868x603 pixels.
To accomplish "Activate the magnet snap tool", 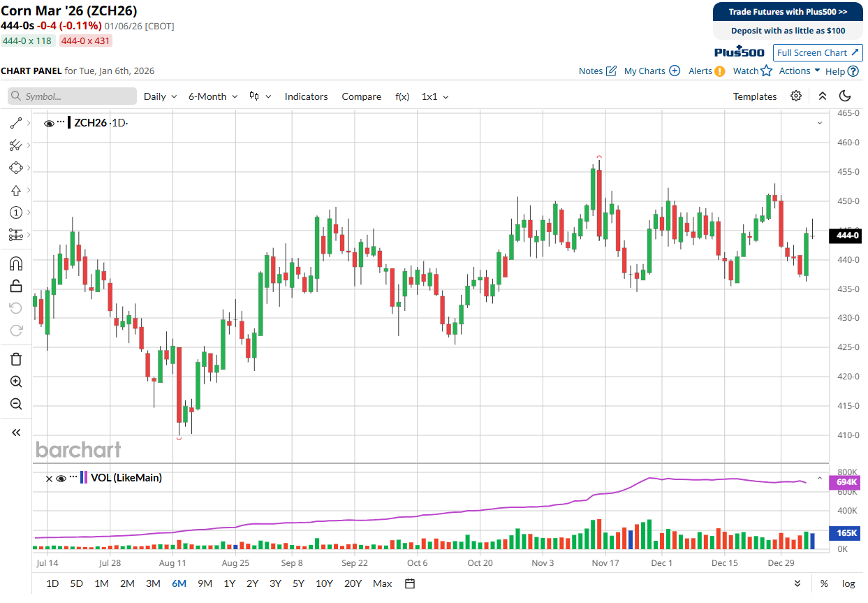I will coord(15,263).
